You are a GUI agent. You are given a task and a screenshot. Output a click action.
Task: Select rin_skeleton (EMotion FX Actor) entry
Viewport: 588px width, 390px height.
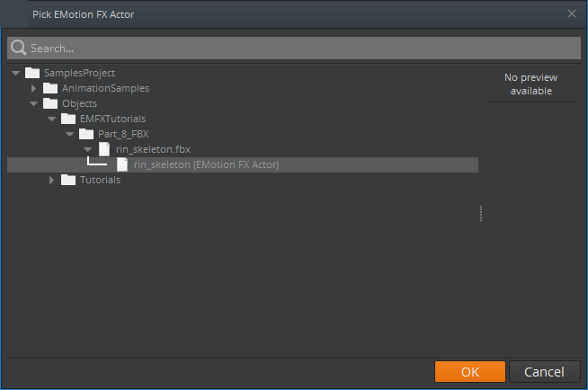pos(206,164)
